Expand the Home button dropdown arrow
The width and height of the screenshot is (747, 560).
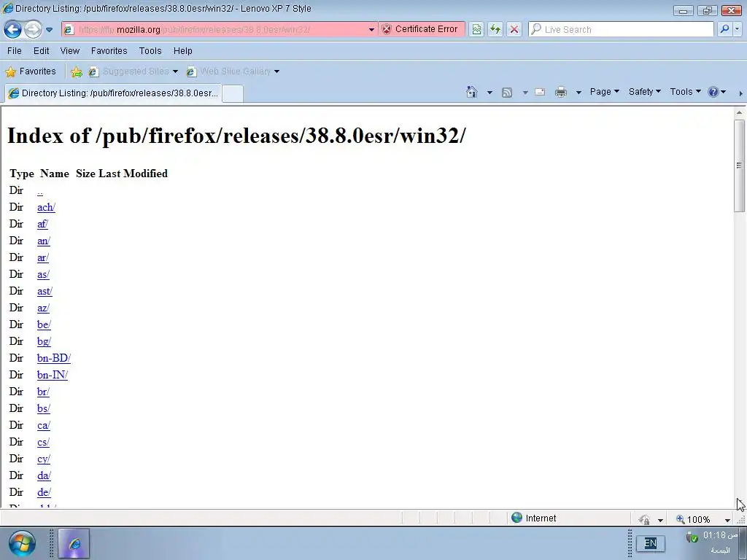pos(489,93)
